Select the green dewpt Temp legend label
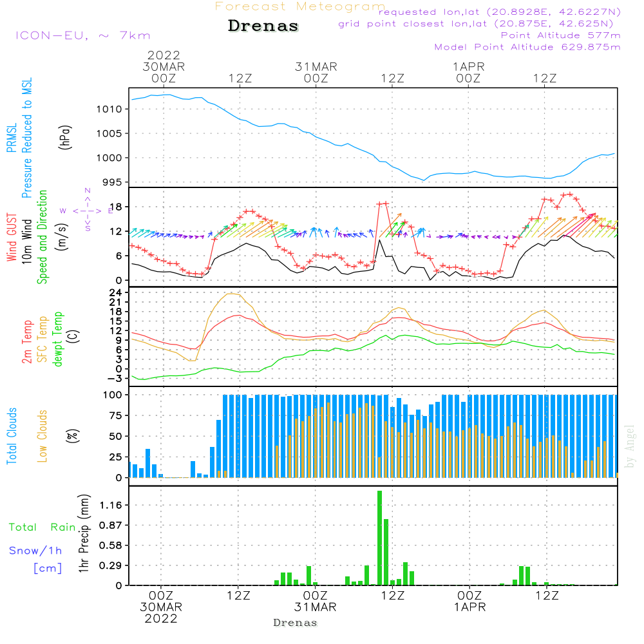 coord(59,339)
